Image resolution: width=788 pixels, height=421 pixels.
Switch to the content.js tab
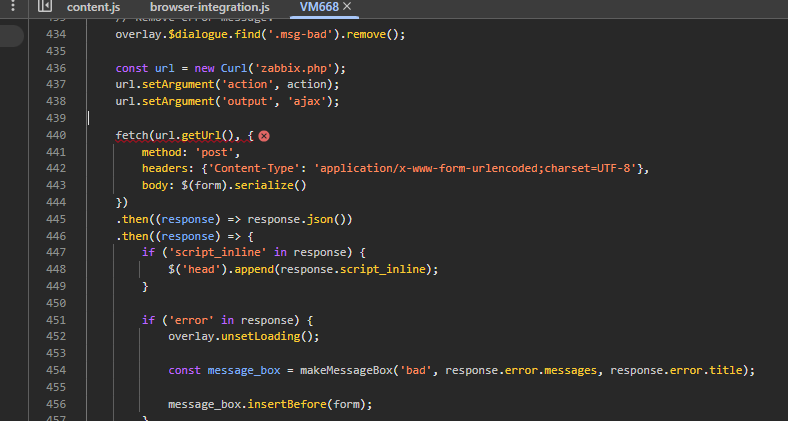point(94,7)
